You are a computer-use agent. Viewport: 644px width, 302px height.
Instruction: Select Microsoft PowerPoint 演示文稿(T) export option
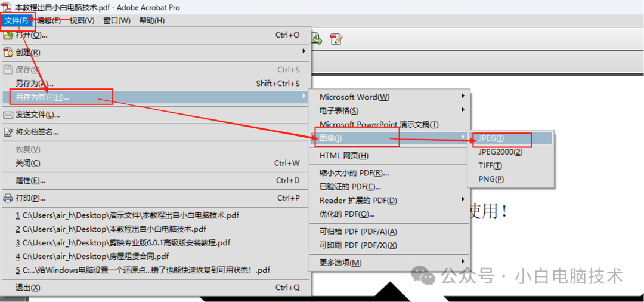point(389,125)
